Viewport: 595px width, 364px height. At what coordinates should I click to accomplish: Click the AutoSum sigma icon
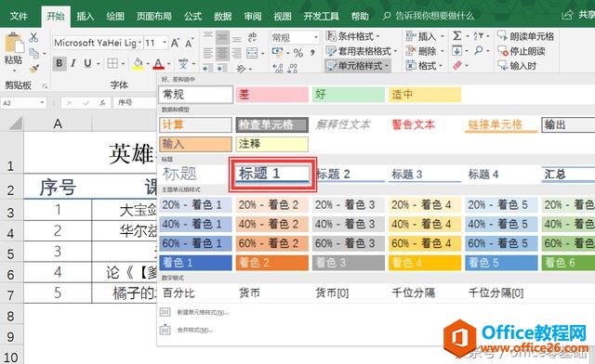click(457, 36)
